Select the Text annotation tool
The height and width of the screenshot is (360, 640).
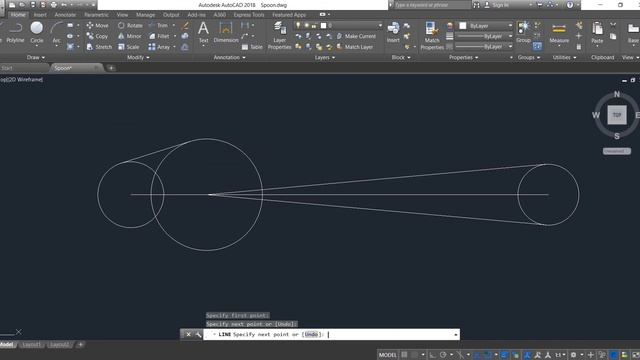pos(203,32)
